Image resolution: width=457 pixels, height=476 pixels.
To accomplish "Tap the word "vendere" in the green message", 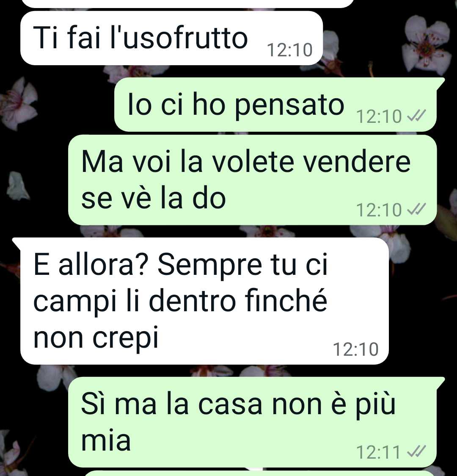I will (357, 162).
